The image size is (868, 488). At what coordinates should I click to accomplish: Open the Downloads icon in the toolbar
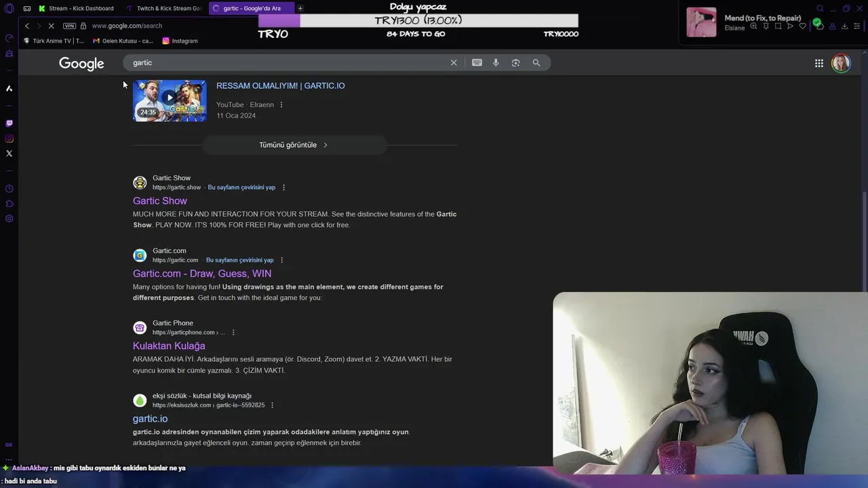click(x=844, y=26)
